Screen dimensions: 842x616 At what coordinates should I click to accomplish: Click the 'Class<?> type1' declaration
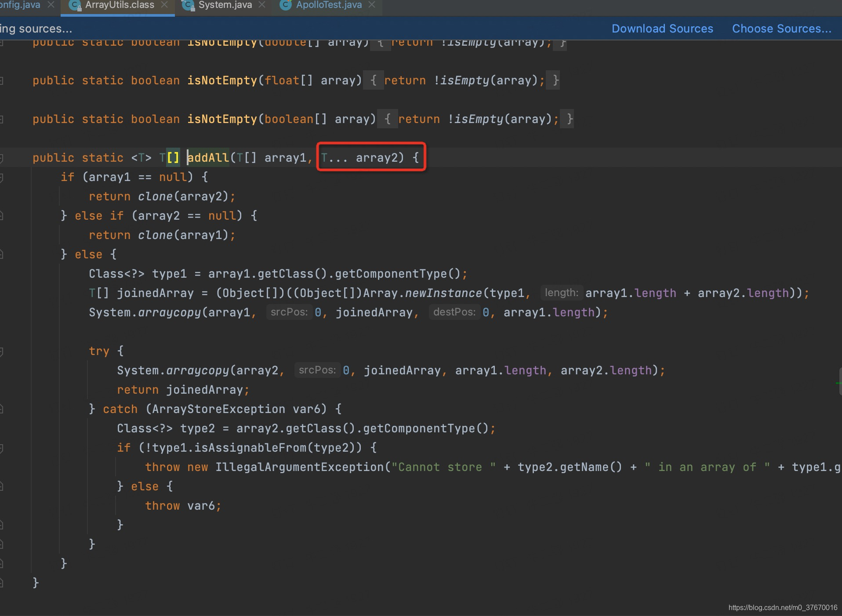(x=138, y=274)
